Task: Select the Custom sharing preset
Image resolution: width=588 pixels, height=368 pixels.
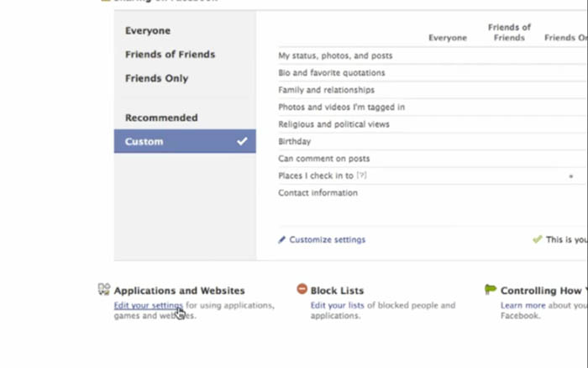Action: [185, 141]
